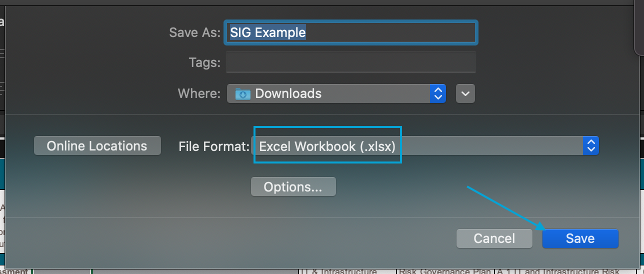Screen dimensions: 644x274
Task: Click the Save button
Action: coord(580,238)
